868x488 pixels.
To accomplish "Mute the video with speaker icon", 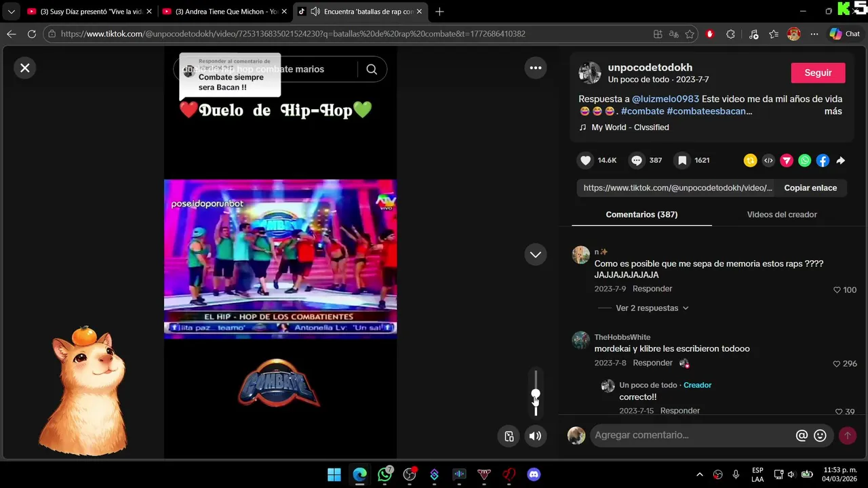I will pos(535,436).
